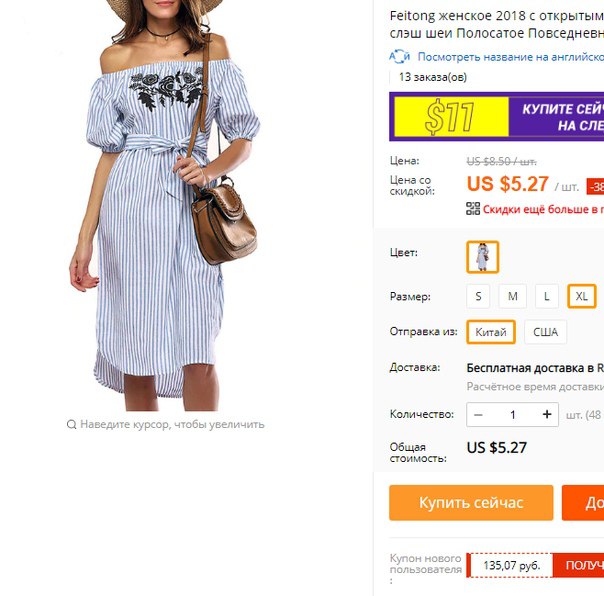Click the translate icon beside English title link

click(399, 57)
